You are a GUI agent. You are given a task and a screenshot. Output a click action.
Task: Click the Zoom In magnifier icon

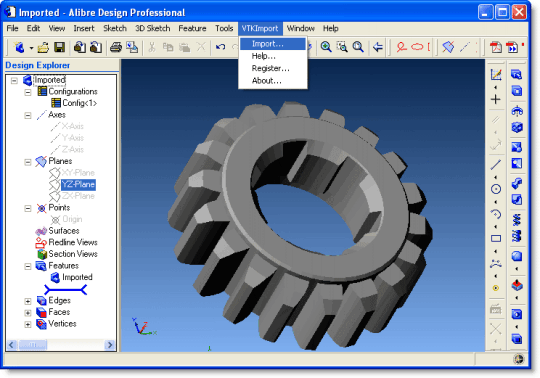(326, 47)
